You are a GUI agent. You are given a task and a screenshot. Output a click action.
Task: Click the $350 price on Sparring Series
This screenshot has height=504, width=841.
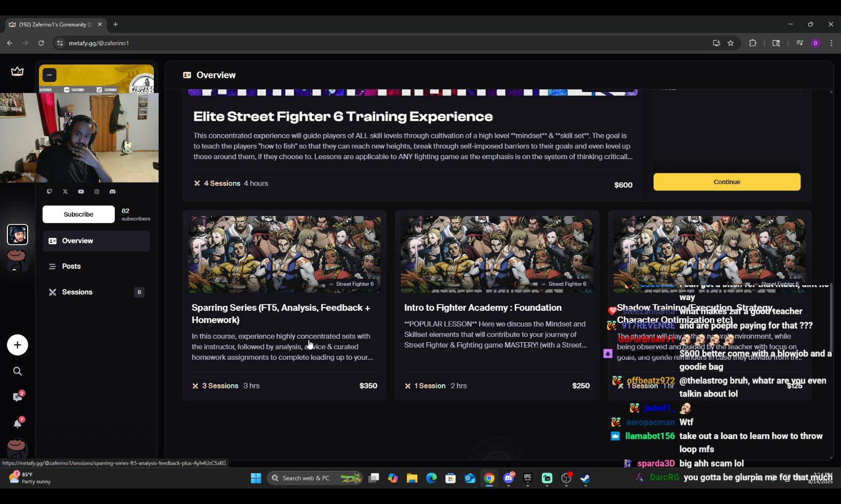tap(368, 386)
